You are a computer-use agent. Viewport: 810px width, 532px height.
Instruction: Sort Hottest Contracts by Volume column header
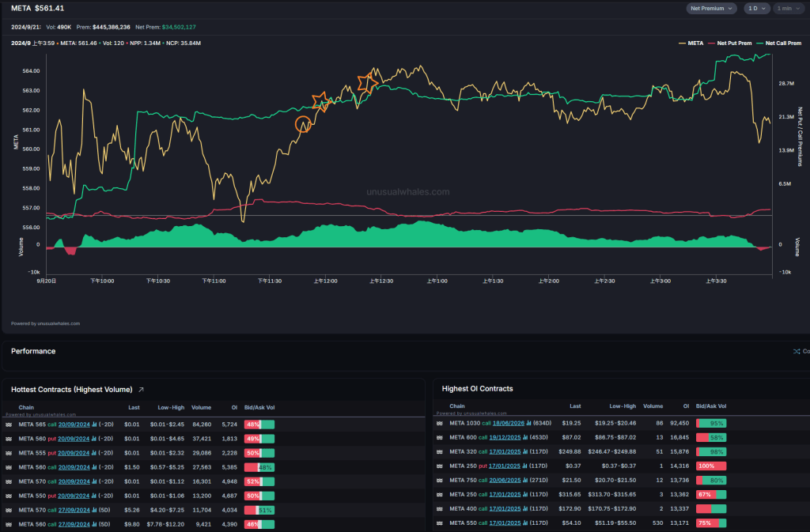(x=201, y=407)
